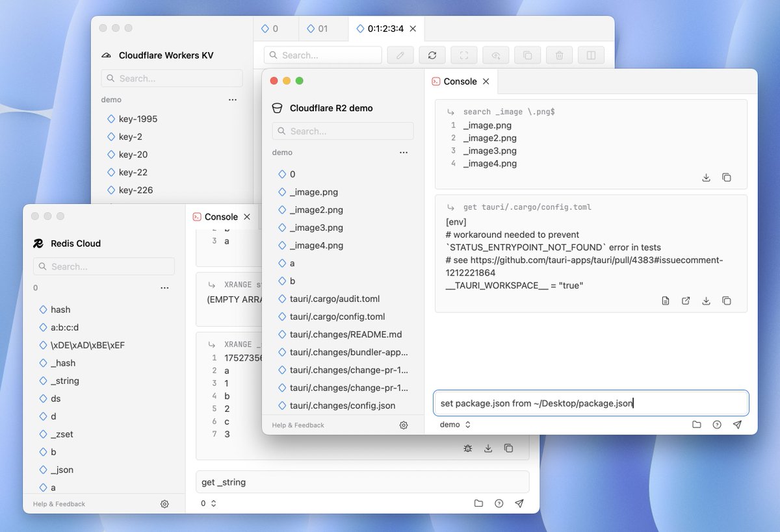
Task: Click the edit pencil button in Workers KV toolbar
Action: coord(400,55)
